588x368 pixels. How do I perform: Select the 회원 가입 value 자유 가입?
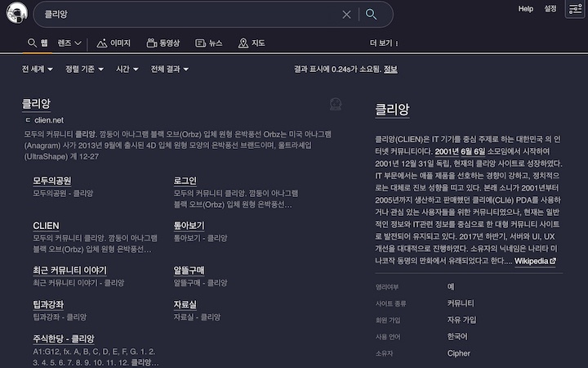pyautogui.click(x=461, y=320)
